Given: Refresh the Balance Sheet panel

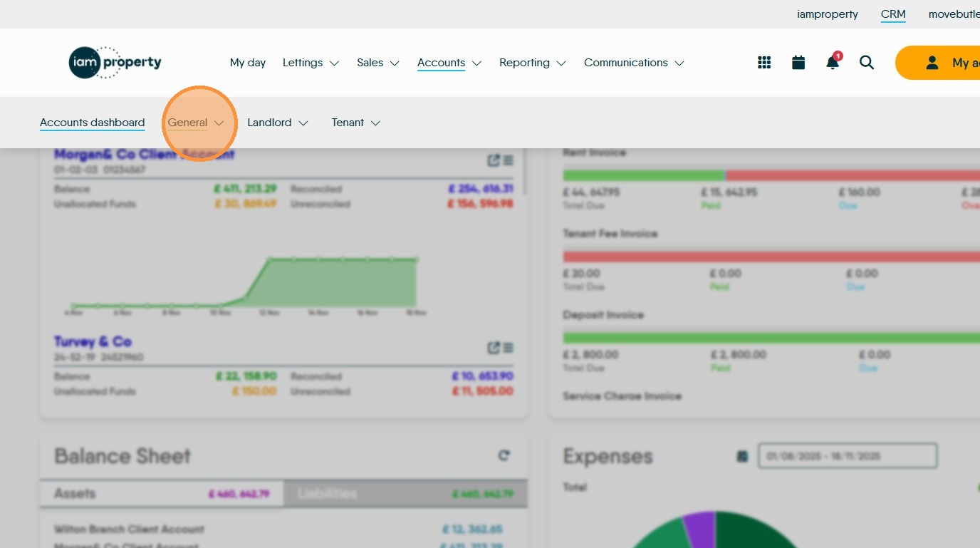Looking at the screenshot, I should click(x=504, y=455).
